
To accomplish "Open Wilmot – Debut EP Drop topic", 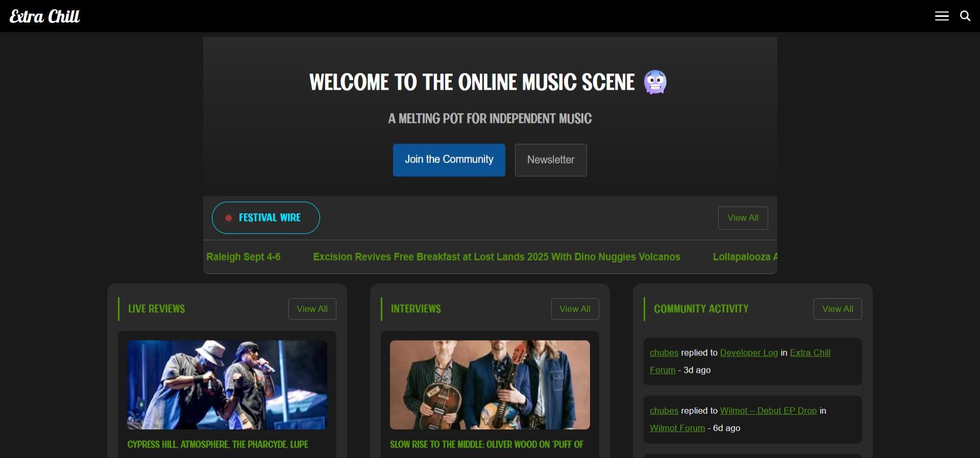I will coord(768,411).
